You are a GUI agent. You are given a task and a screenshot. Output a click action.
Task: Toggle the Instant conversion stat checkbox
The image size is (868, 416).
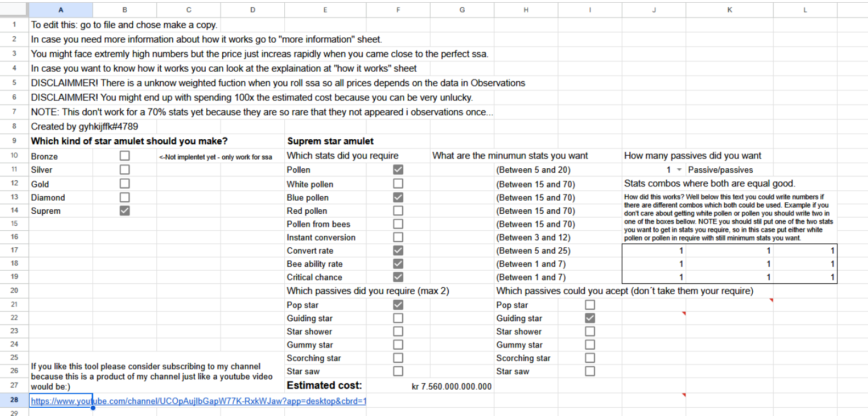(x=398, y=237)
